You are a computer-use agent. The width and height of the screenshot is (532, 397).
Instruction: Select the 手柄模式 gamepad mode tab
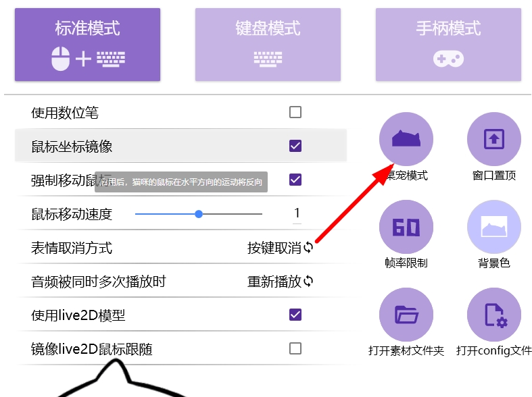448,45
